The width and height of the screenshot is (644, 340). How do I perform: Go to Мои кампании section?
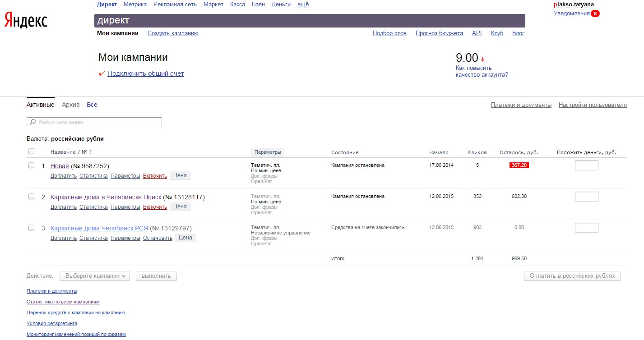(x=118, y=33)
